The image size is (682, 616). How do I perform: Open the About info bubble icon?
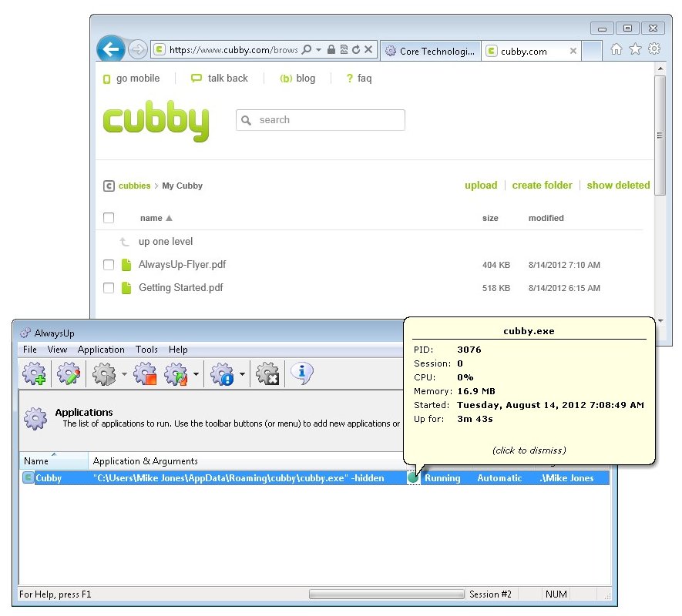(x=302, y=373)
